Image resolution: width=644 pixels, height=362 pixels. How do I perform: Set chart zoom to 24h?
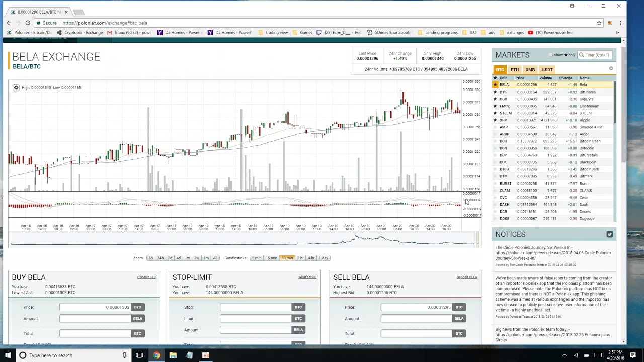[160, 258]
